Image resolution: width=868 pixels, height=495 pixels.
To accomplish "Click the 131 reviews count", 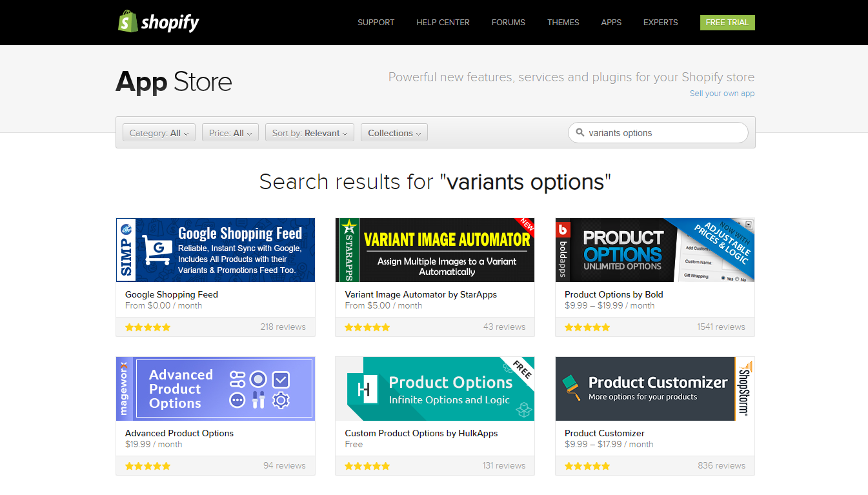I will pos(504,466).
